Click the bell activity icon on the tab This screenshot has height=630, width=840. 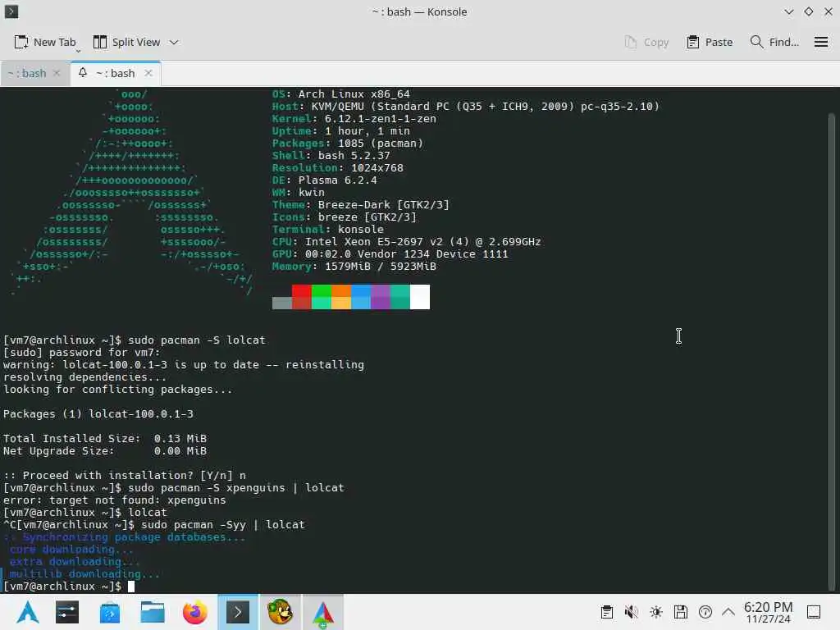click(83, 72)
